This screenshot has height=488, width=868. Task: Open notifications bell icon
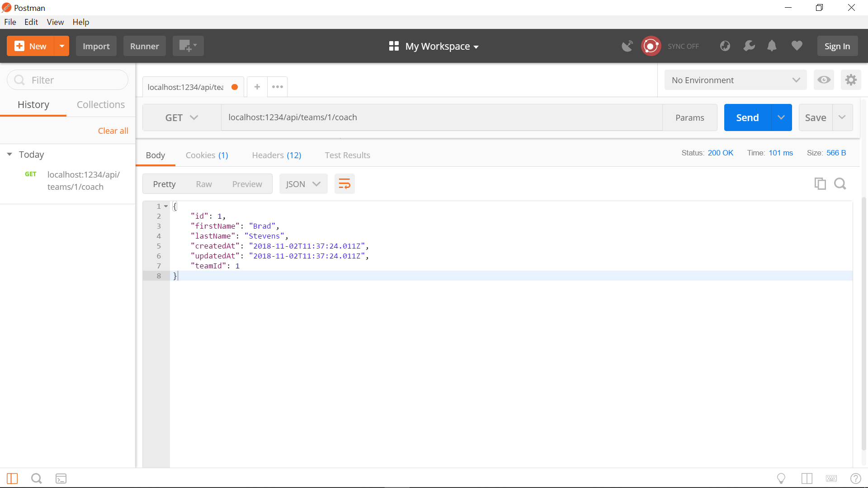[772, 46]
